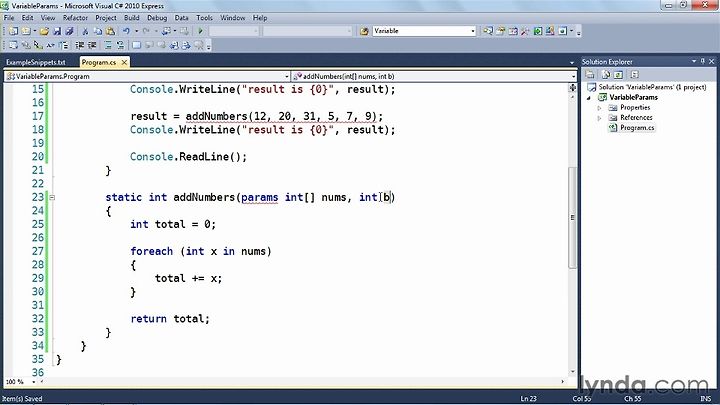Click View Code icon in Solution Explorer

pos(635,74)
